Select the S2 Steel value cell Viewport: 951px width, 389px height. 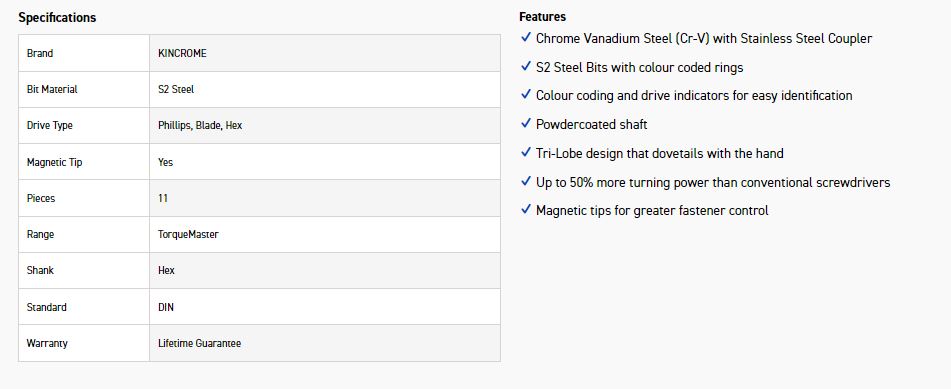(325, 89)
